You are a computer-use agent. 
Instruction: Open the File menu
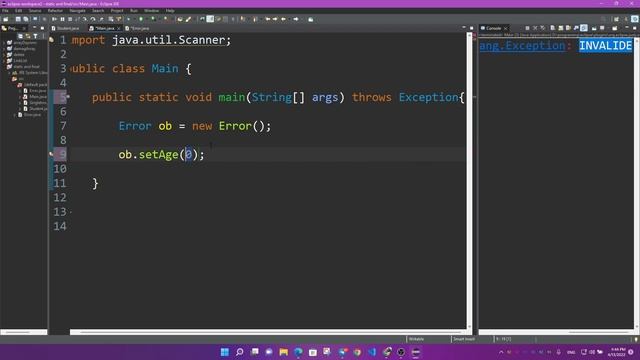[x=5, y=11]
